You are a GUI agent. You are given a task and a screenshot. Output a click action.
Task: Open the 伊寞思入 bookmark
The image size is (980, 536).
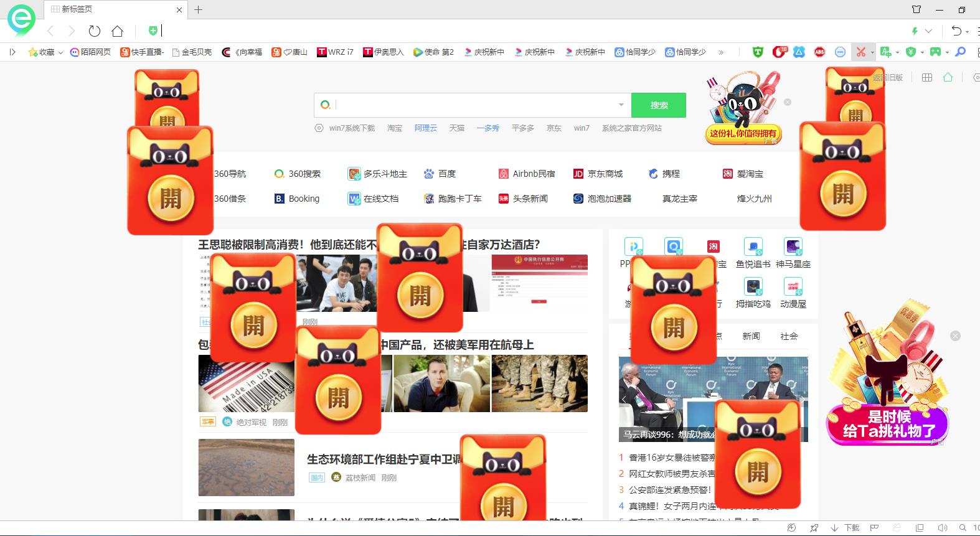(384, 52)
